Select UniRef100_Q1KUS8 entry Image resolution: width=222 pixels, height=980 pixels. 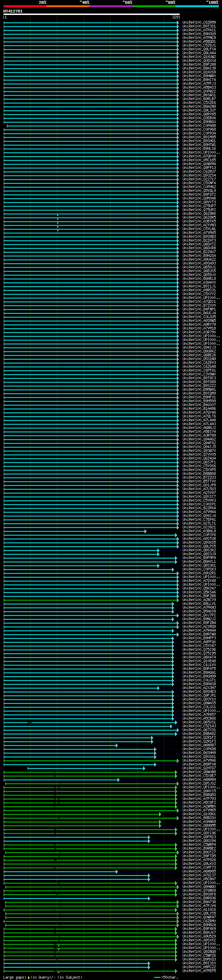(199, 72)
